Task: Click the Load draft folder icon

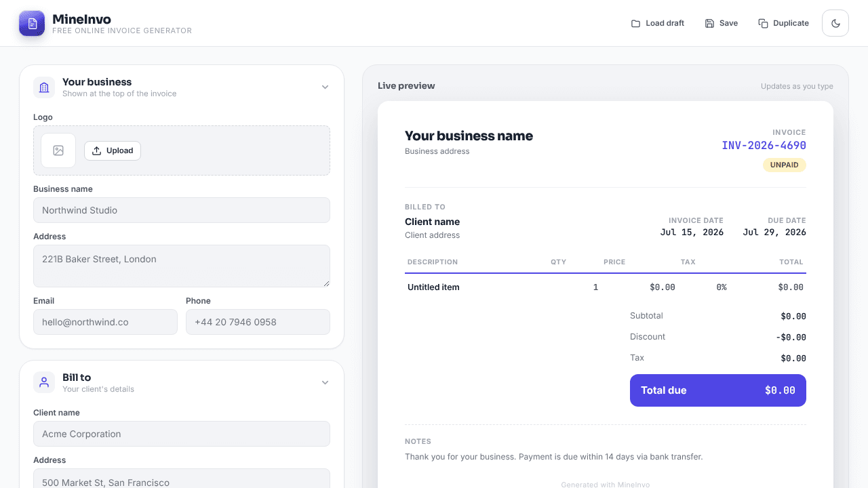Action: tap(635, 23)
